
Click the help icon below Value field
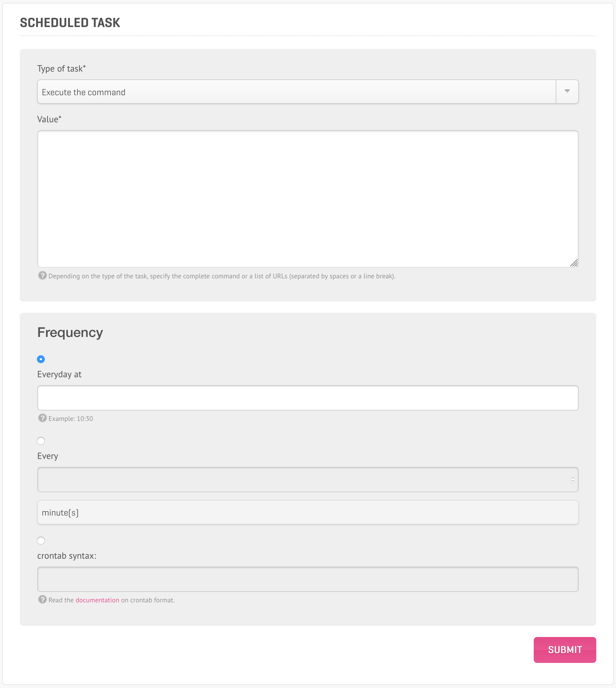point(42,276)
